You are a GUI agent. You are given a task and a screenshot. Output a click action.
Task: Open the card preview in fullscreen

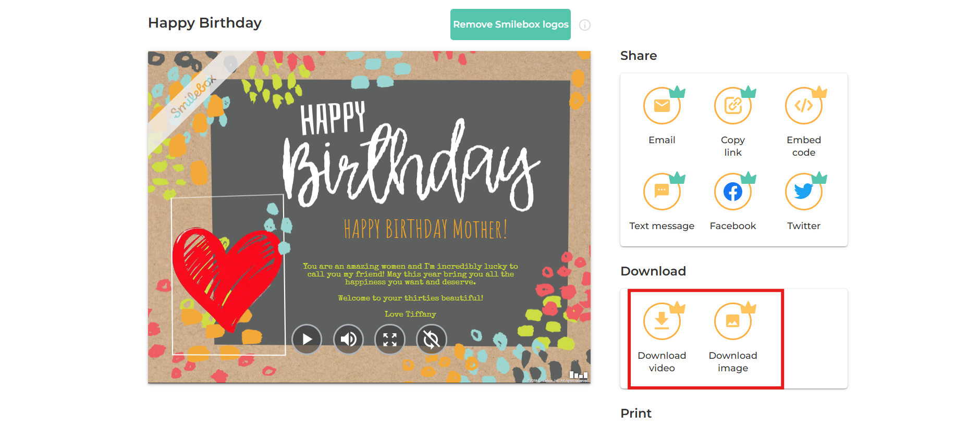tap(390, 339)
